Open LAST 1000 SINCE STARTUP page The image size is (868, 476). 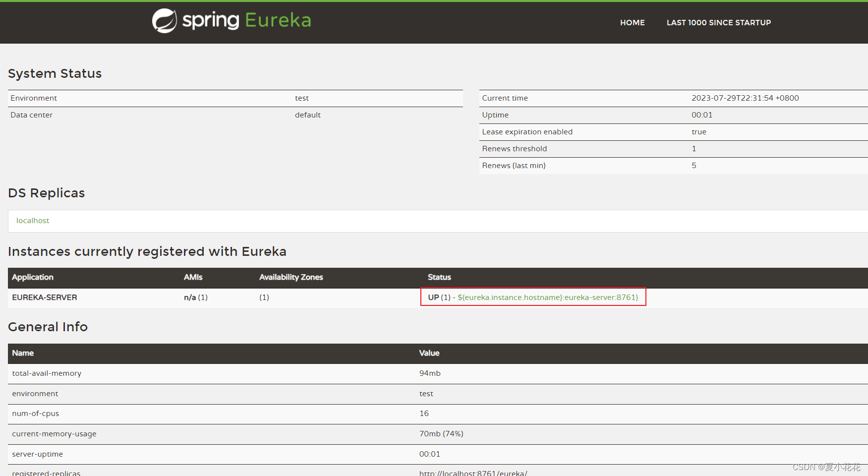click(x=719, y=23)
